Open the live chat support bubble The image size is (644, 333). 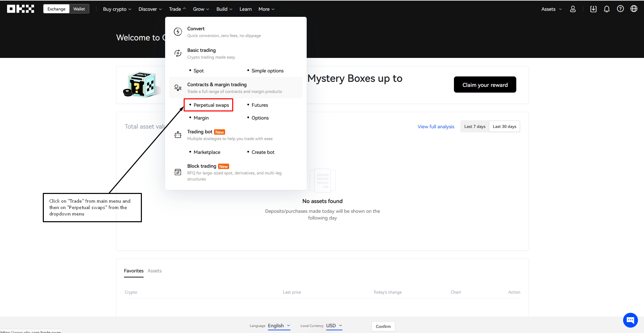[630, 320]
